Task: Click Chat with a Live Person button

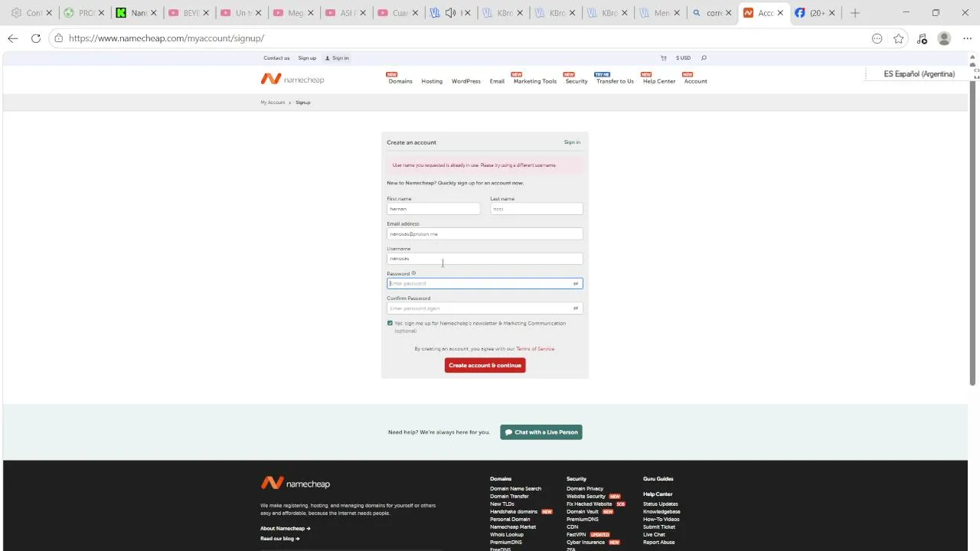Action: [541, 432]
